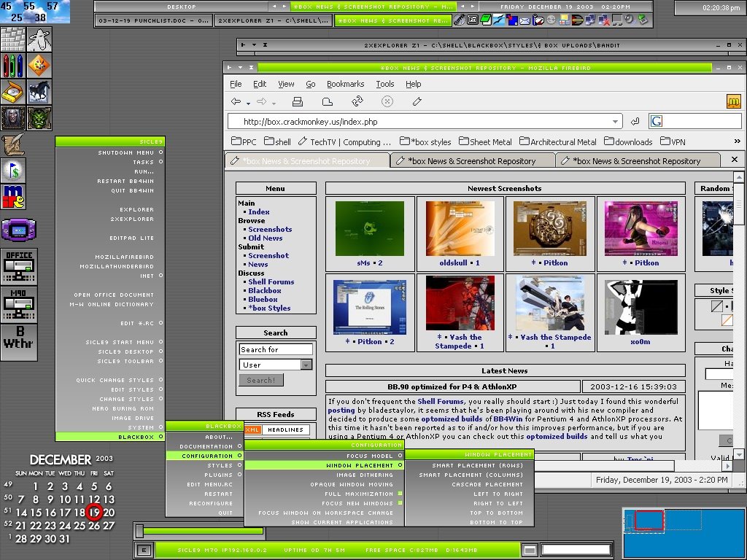Show more bookmarks via toolbar chevron
747x560 pixels.
pyautogui.click(x=737, y=141)
